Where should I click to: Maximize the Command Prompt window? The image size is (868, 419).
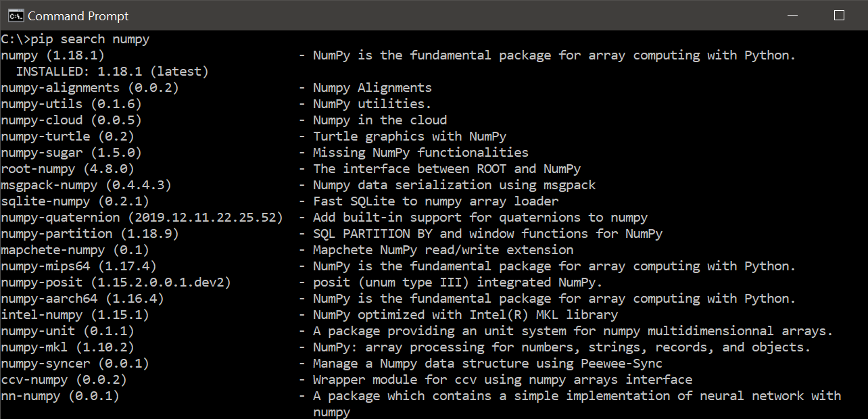(x=839, y=15)
